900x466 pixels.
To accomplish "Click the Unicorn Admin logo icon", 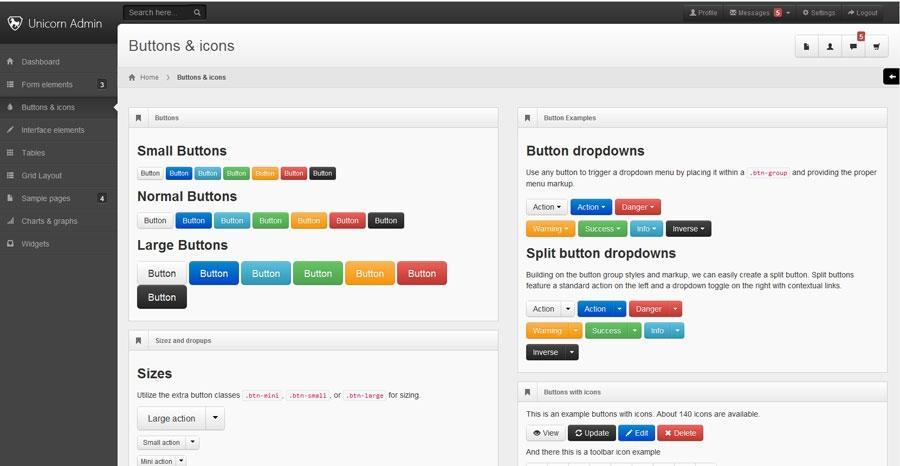I will (x=15, y=24).
